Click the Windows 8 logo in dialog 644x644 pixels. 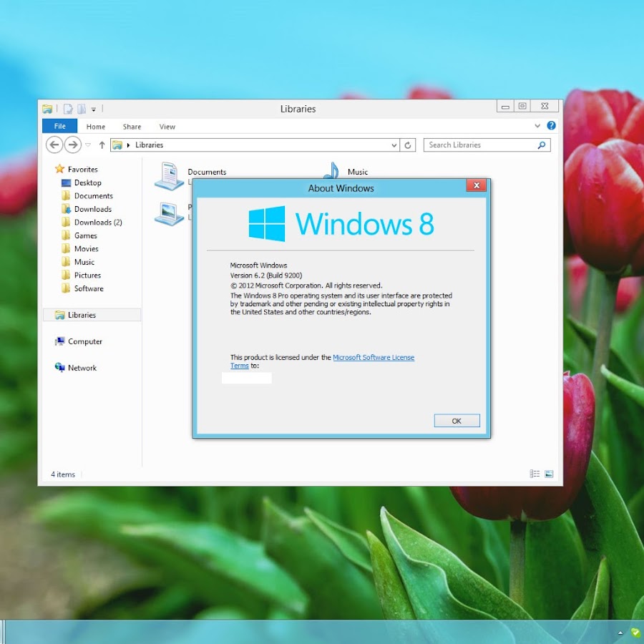coord(341,223)
